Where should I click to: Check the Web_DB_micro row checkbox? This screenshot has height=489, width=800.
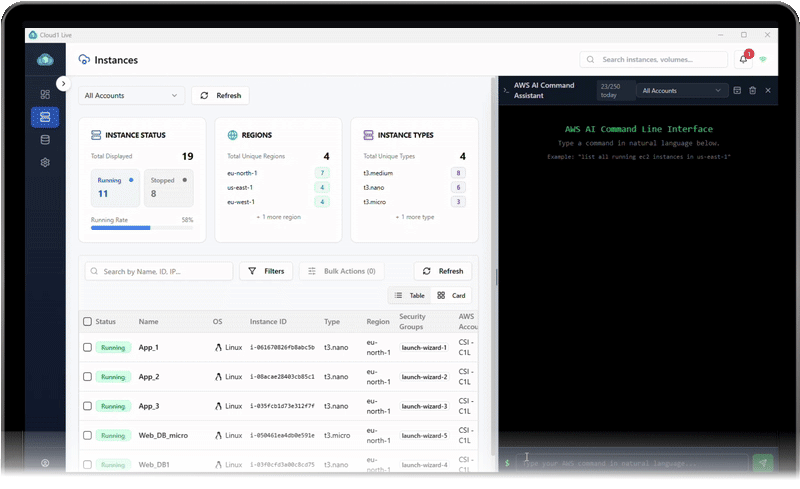(87, 435)
